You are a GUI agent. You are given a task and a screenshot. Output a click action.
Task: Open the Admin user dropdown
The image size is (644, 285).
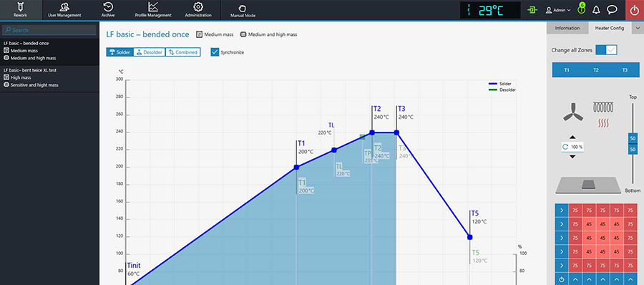pos(558,10)
